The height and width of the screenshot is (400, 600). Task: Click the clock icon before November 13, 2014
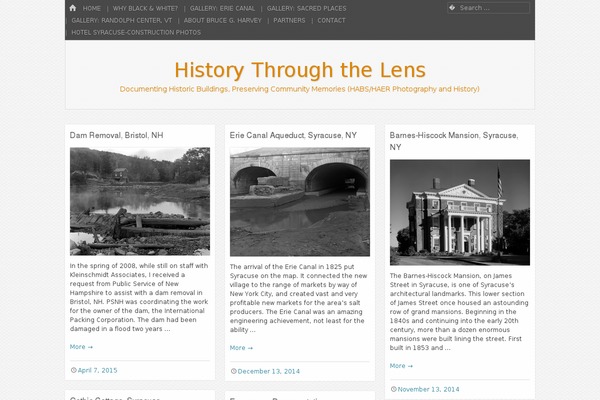pyautogui.click(x=393, y=389)
